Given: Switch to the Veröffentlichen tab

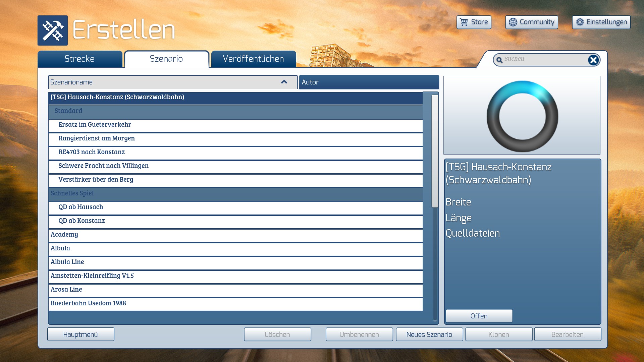Looking at the screenshot, I should tap(253, 59).
